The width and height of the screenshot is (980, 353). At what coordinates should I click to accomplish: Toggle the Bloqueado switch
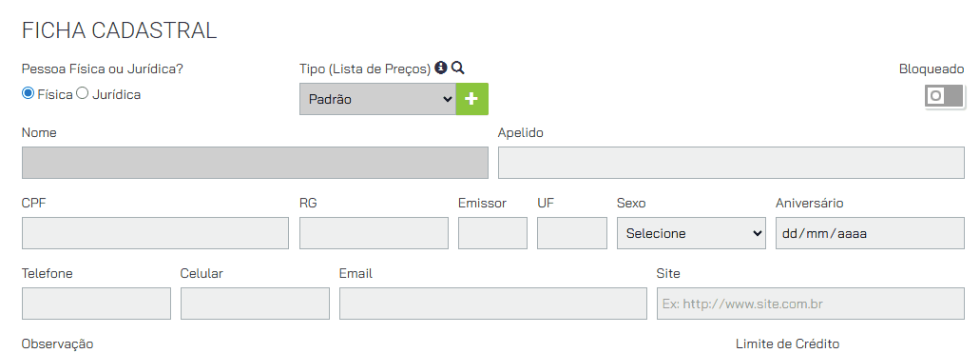945,96
